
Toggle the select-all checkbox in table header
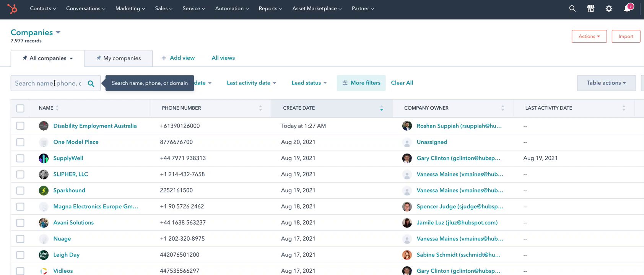20,108
